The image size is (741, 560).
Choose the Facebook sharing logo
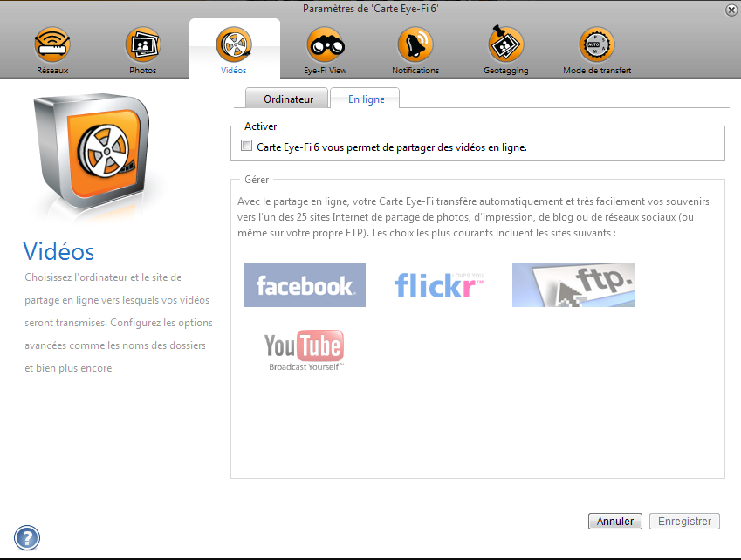pyautogui.click(x=305, y=285)
